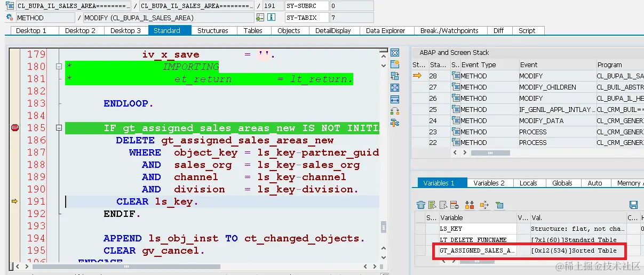Click the grey list icon in the variables toolbar
This screenshot has height=275, width=644.
point(443,205)
